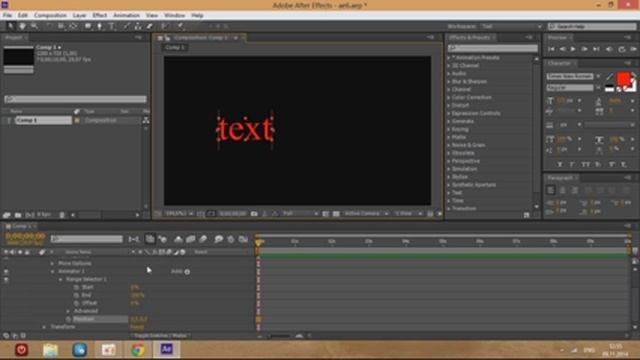Image resolution: width=640 pixels, height=360 pixels.
Task: Click the red fill color swatch
Action: [623, 78]
